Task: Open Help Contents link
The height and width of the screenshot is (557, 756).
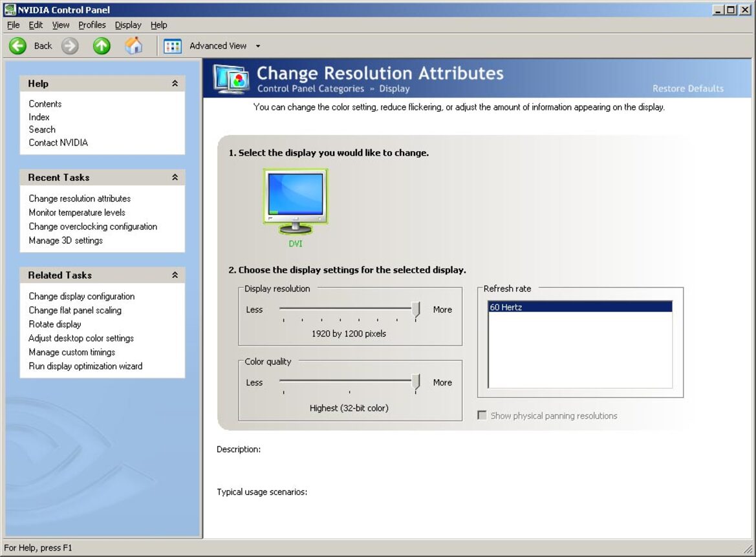Action: pyautogui.click(x=45, y=103)
